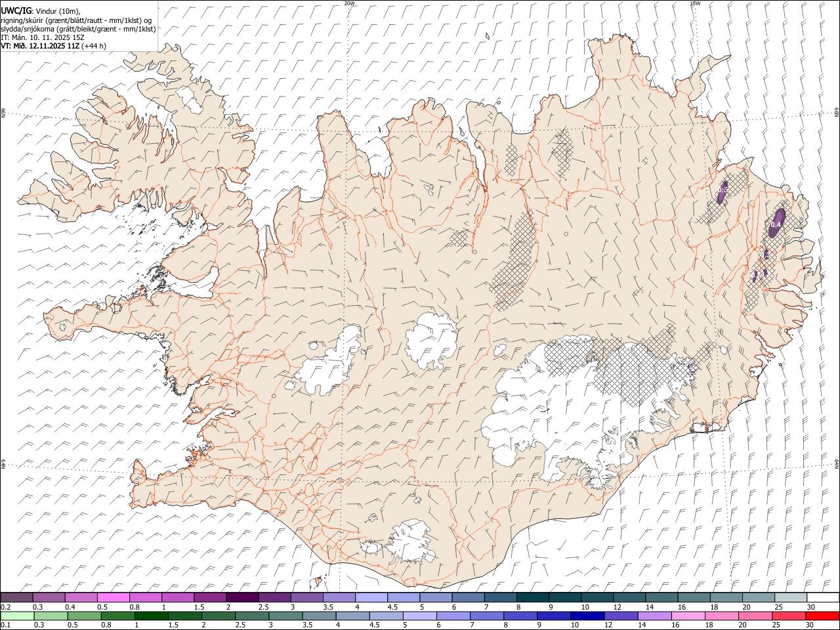This screenshot has width=840, height=630.
Task: Click the 15W longitude label at top
Action: click(x=695, y=3)
